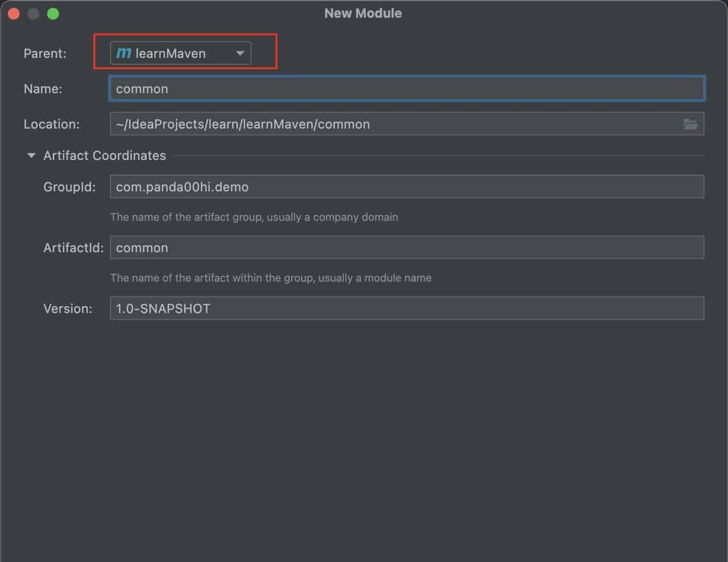Open the folder browse icon in Location field
728x562 pixels.
[690, 124]
